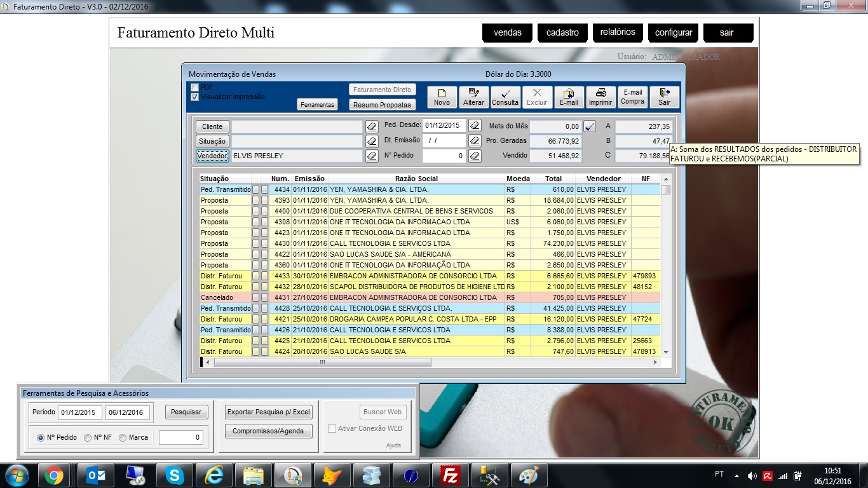Viewport: 868px width, 488px height.
Task: Select the Marca radio button
Action: [123, 437]
